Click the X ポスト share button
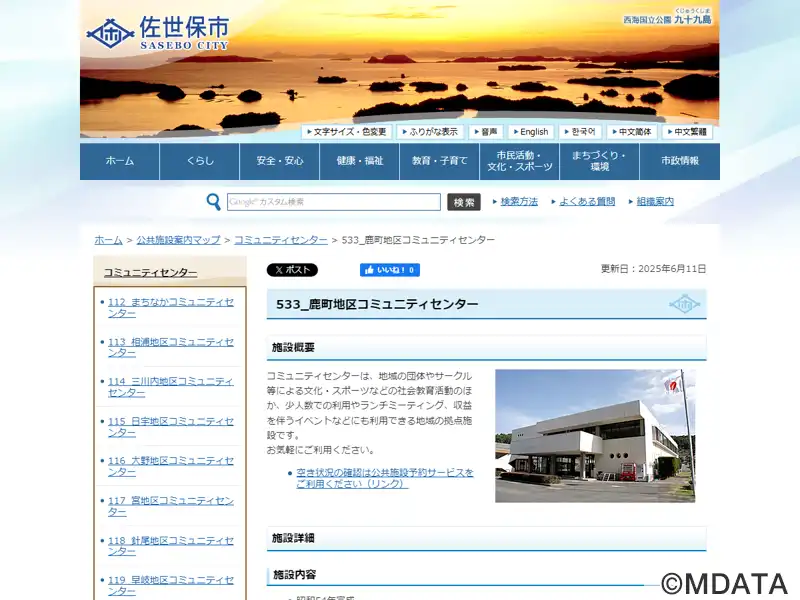Viewport: 800px width, 600px height. (x=292, y=270)
